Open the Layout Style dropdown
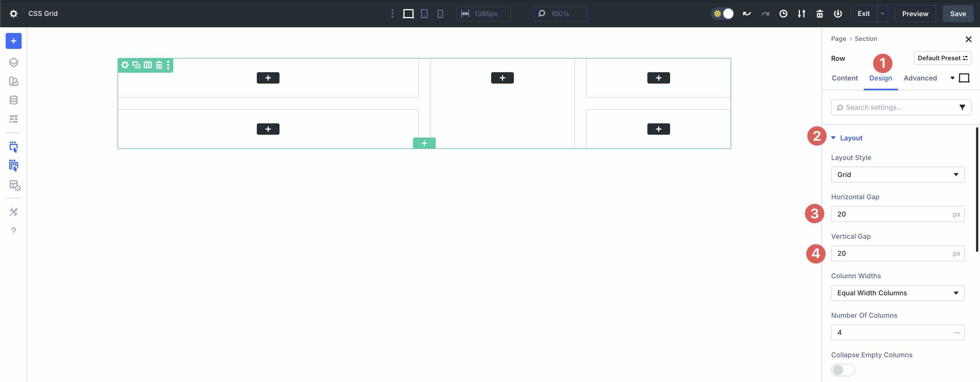This screenshot has height=382, width=980. (x=897, y=174)
